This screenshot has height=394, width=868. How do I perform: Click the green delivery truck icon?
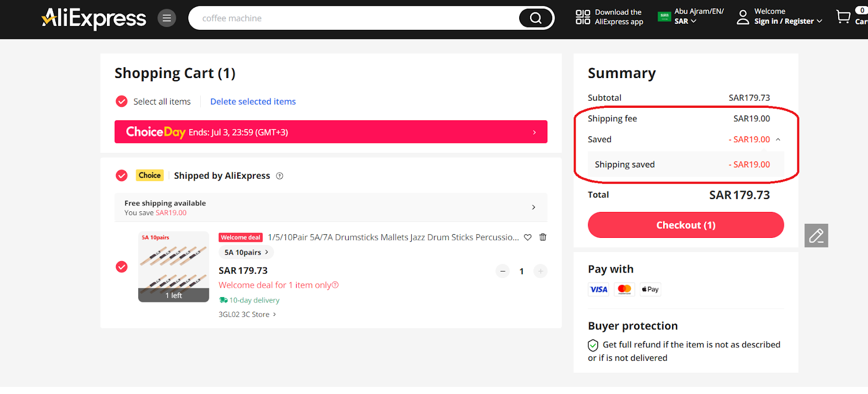pyautogui.click(x=223, y=300)
